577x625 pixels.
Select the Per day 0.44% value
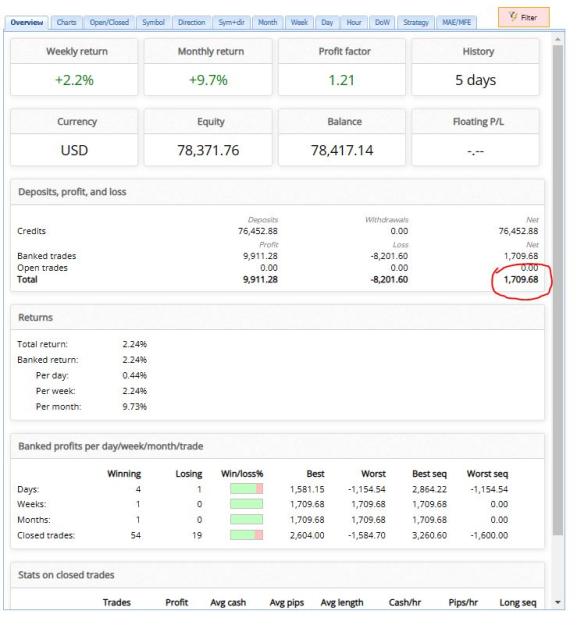coord(135,375)
